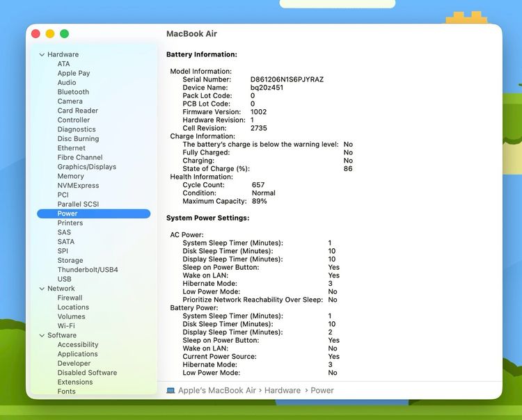Select Ethernet in the sidebar
Image resolution: width=522 pixels, height=420 pixels.
(71, 148)
